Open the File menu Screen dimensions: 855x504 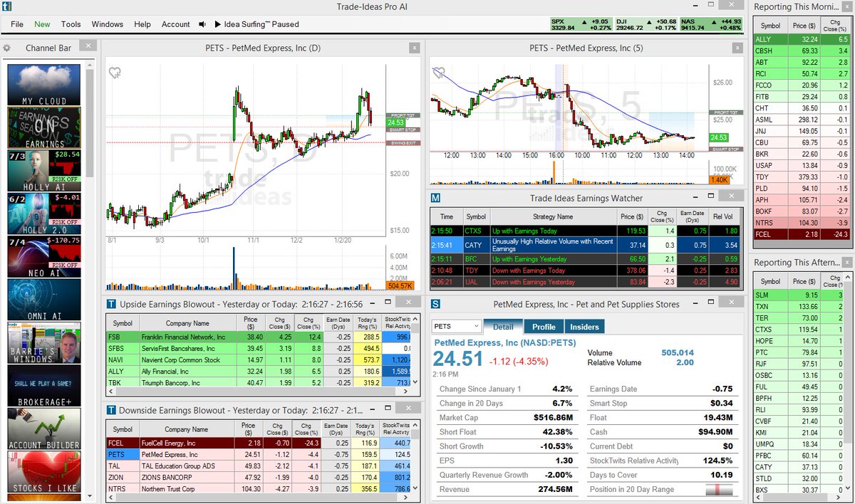click(x=17, y=24)
